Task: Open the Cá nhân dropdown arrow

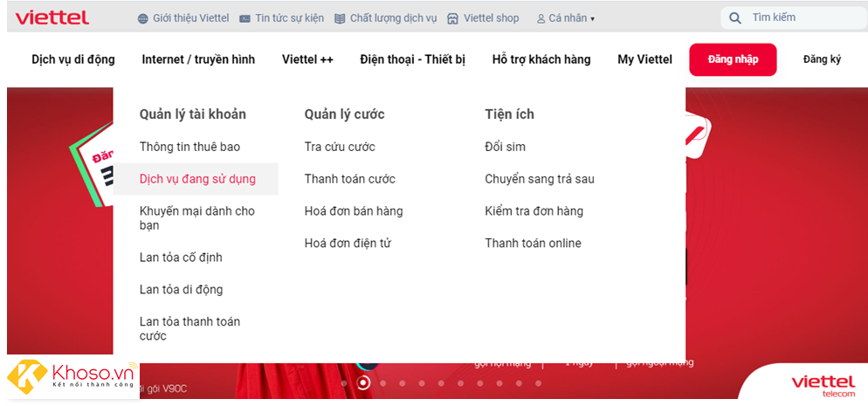Action: (x=592, y=19)
